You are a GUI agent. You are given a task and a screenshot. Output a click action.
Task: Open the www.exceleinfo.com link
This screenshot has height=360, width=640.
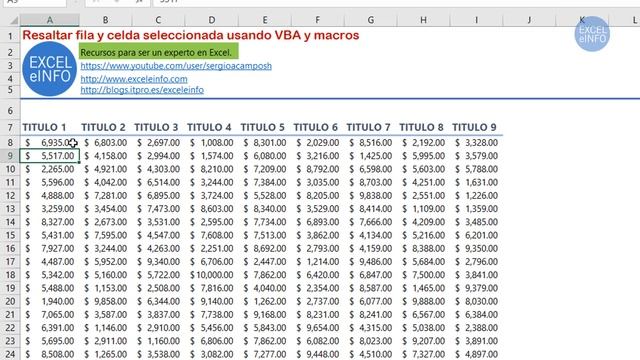coord(134,79)
